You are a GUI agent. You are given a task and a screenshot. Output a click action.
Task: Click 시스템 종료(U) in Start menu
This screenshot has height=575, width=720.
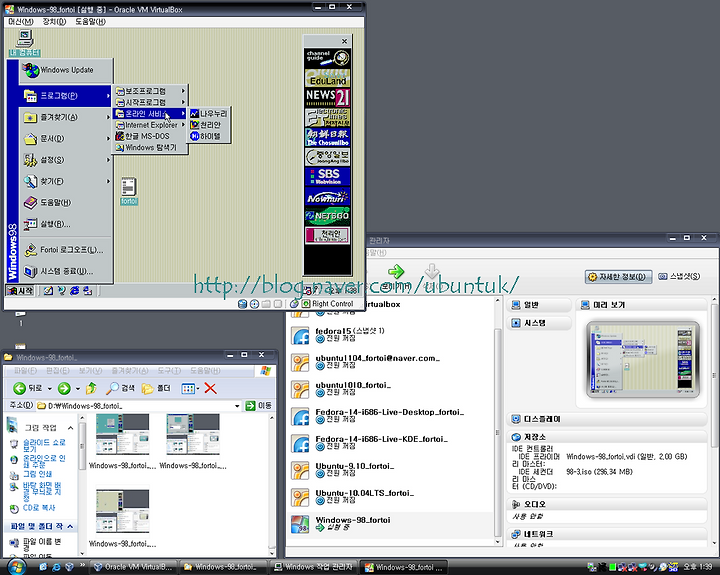point(67,271)
